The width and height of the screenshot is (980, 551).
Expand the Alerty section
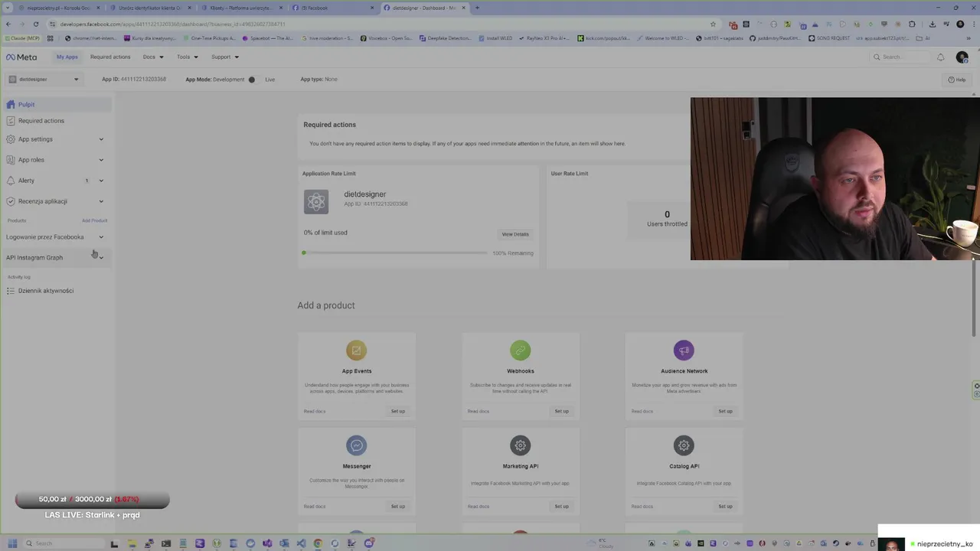click(101, 181)
